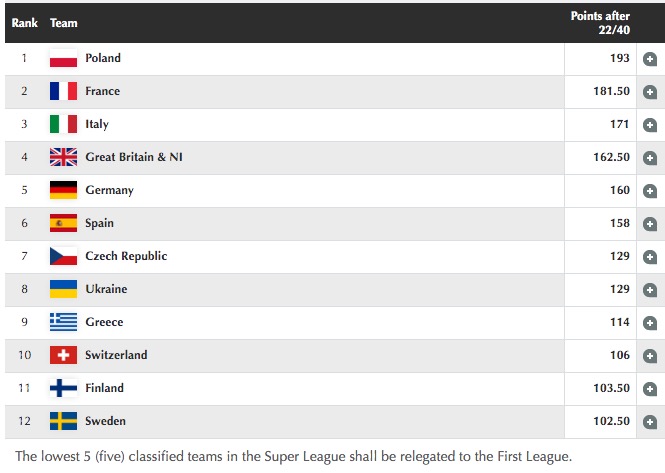Expand the Czech Republic row

pyautogui.click(x=650, y=257)
